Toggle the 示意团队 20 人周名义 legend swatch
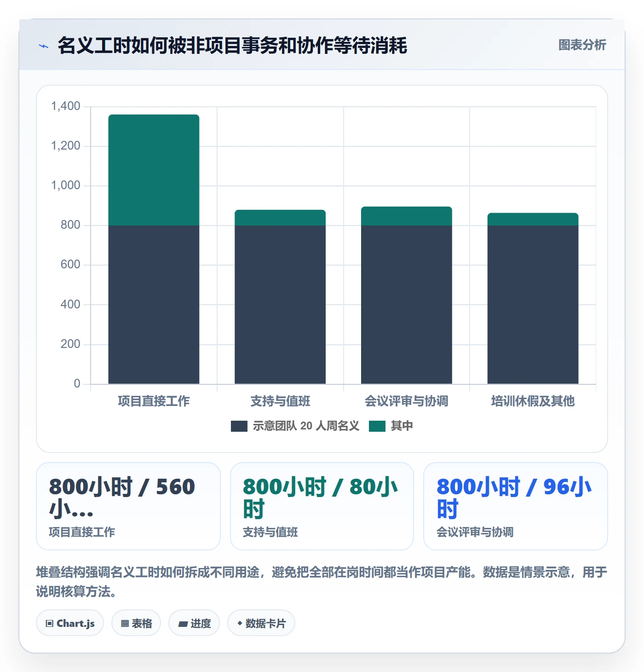 (239, 426)
